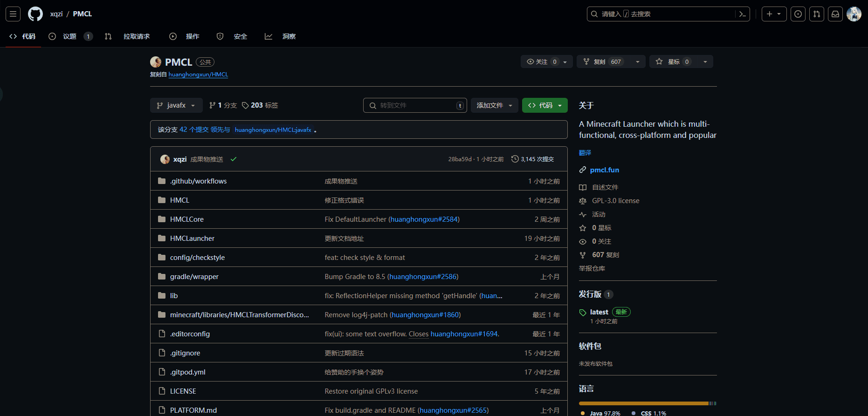
Task: View commit history with 3,145 commits
Action: [532, 159]
